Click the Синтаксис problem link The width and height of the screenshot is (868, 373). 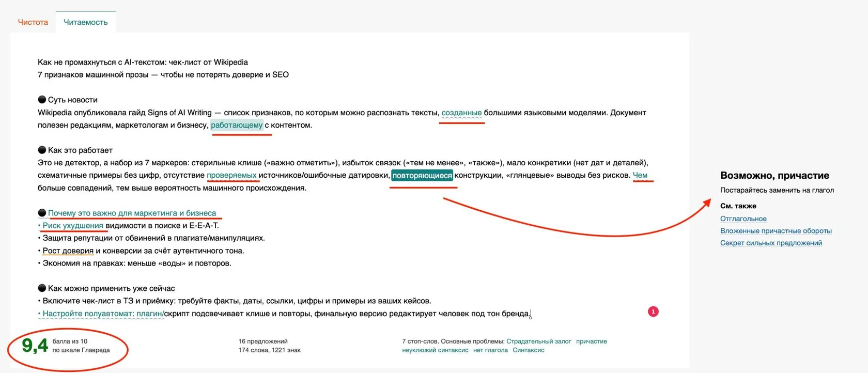[529, 350]
